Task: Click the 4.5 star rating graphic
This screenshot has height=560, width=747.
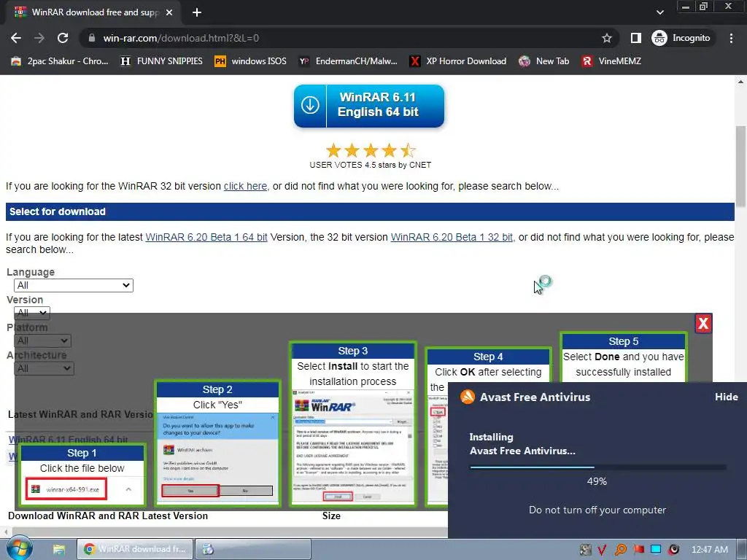Action: tap(371, 150)
